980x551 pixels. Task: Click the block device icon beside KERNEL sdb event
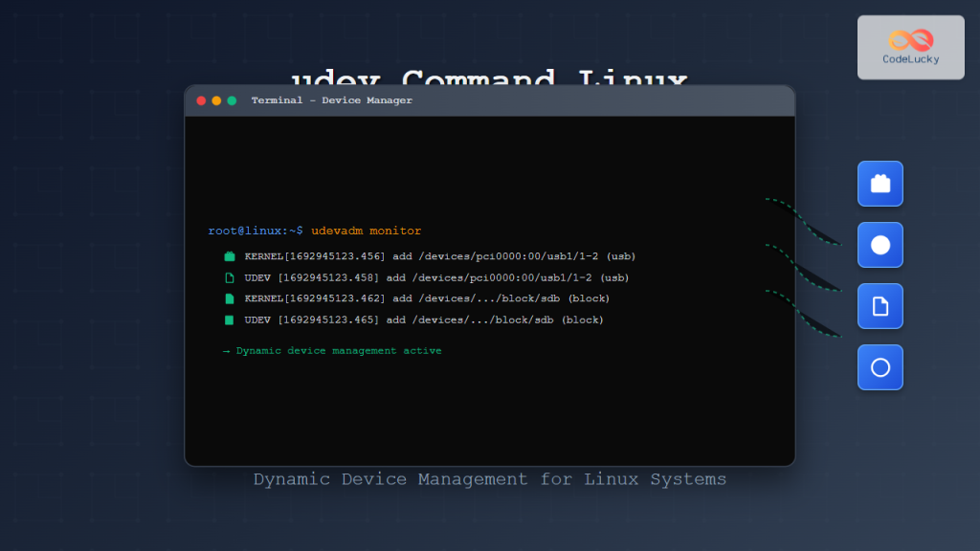click(227, 298)
